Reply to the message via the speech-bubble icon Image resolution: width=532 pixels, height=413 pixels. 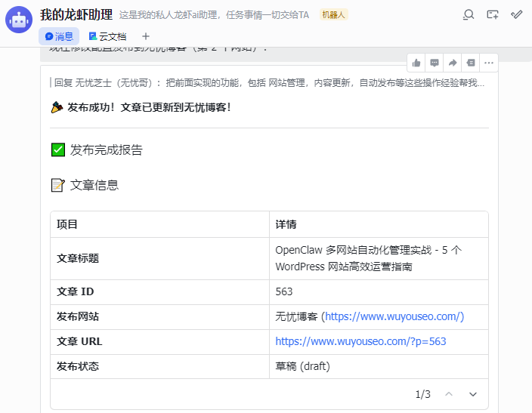point(435,63)
